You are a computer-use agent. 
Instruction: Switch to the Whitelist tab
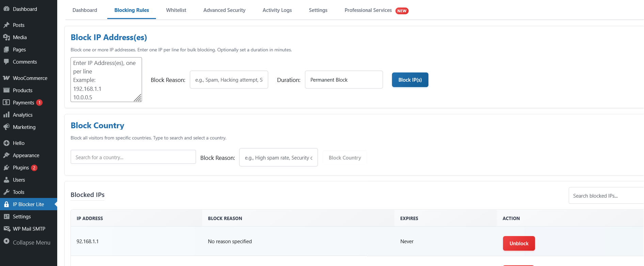coord(176,10)
